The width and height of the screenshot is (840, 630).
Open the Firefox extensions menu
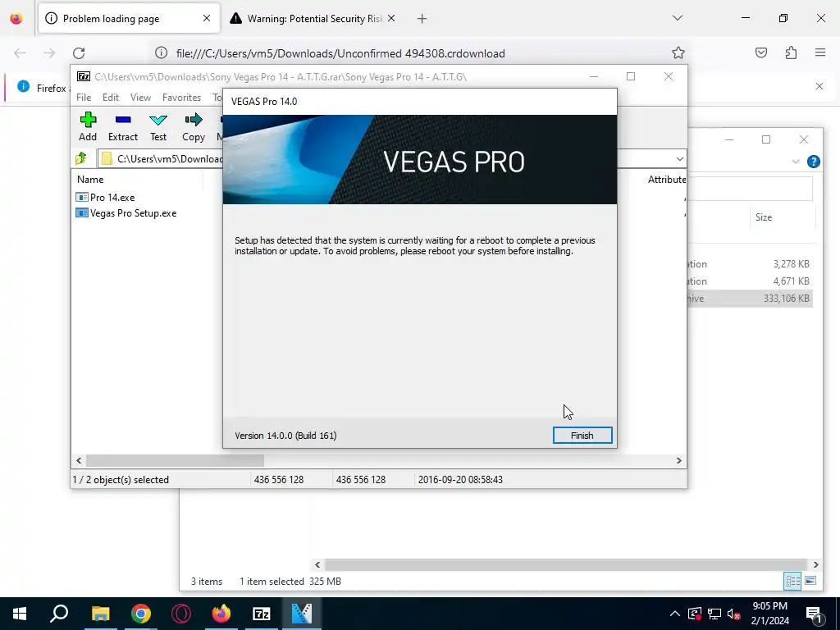tap(791, 52)
